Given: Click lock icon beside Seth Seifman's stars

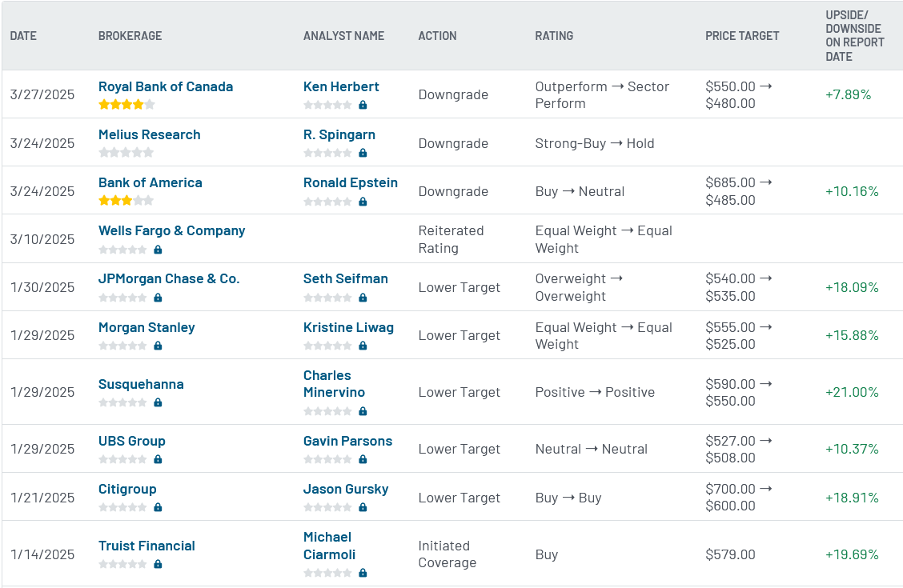Looking at the screenshot, I should pos(363,298).
